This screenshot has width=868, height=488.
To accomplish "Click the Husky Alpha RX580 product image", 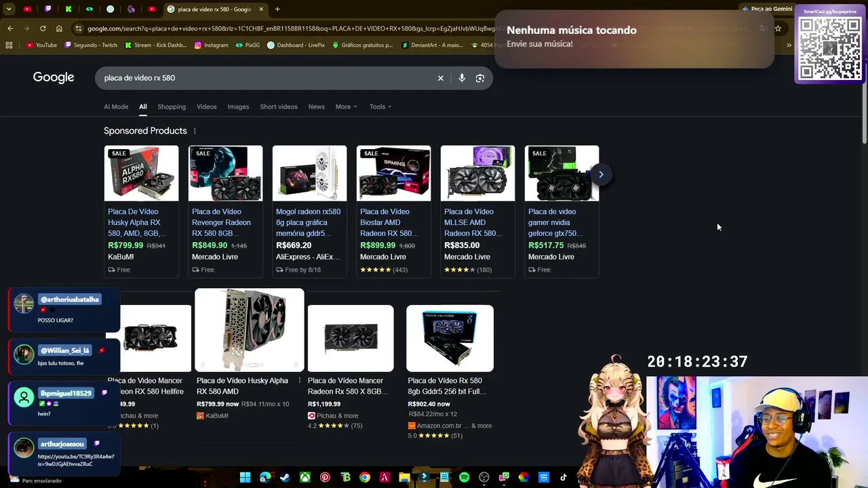I will point(141,174).
